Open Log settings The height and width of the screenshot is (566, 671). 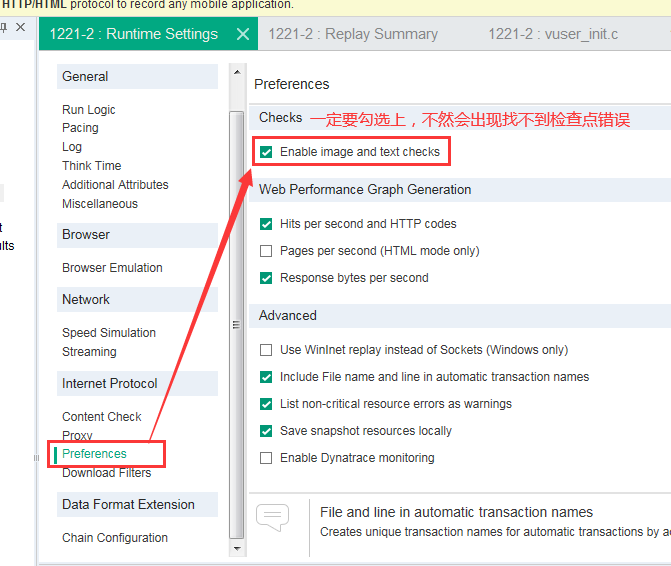72,147
